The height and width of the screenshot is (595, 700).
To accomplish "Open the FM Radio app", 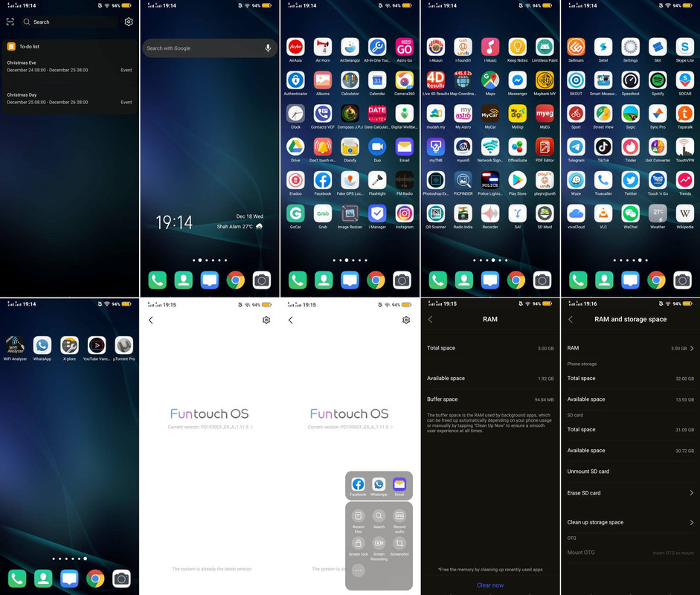I will (x=405, y=180).
